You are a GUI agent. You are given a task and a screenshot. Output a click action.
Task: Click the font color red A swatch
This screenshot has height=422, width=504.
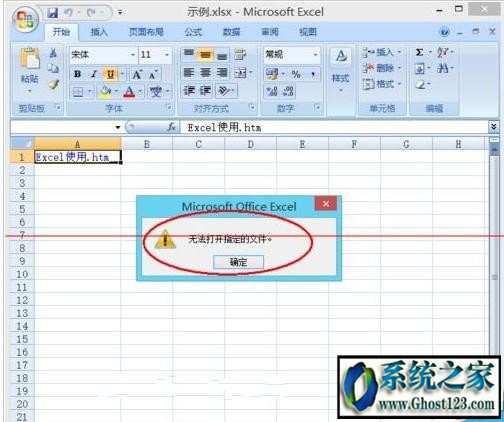point(129,91)
